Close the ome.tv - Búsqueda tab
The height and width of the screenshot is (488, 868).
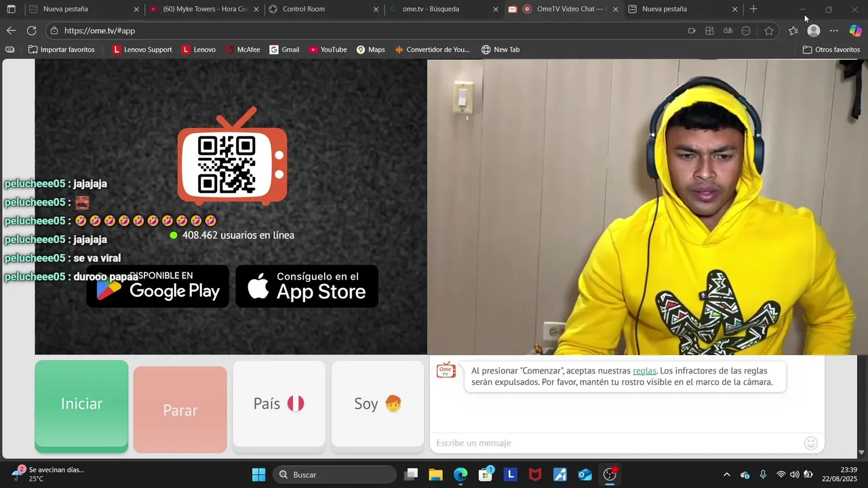(496, 9)
